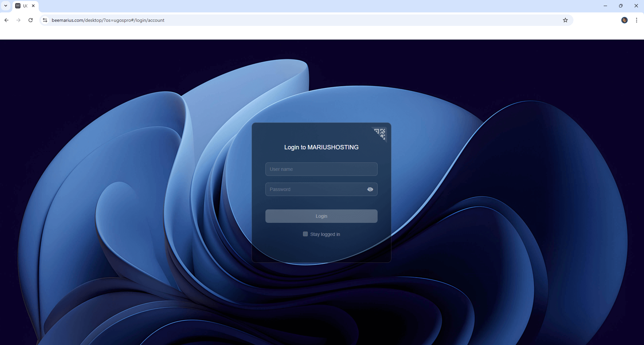Viewport: 644px width, 345px height.
Task: Minimize the browser window
Action: pyautogui.click(x=605, y=6)
